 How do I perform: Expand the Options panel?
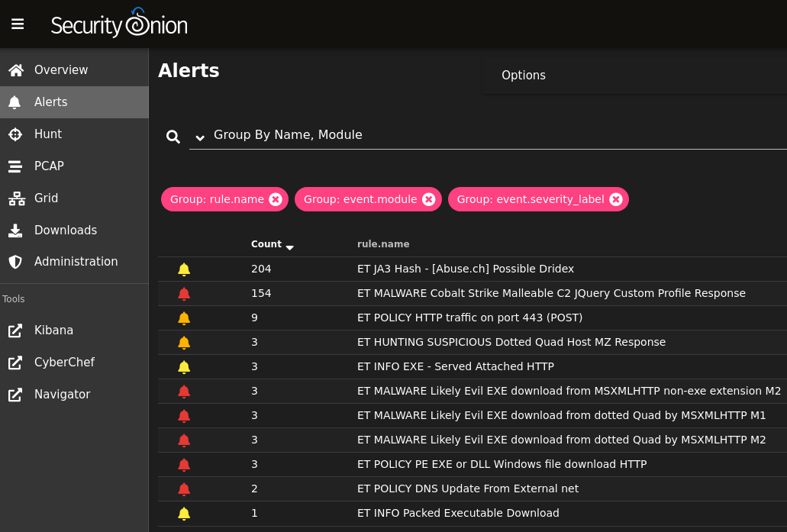coord(634,76)
